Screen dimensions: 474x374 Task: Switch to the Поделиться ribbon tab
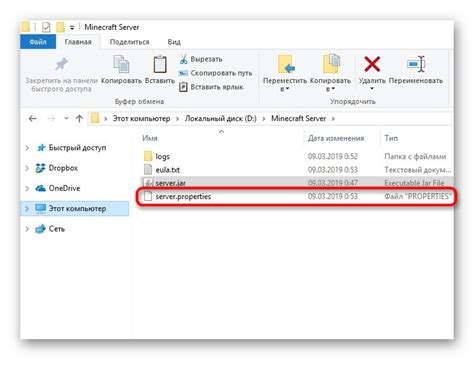(x=129, y=42)
